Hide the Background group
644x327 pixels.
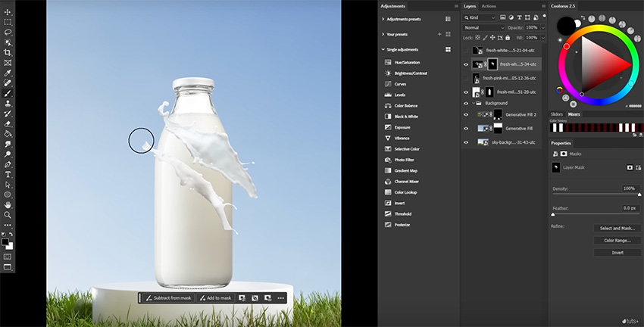[466, 104]
